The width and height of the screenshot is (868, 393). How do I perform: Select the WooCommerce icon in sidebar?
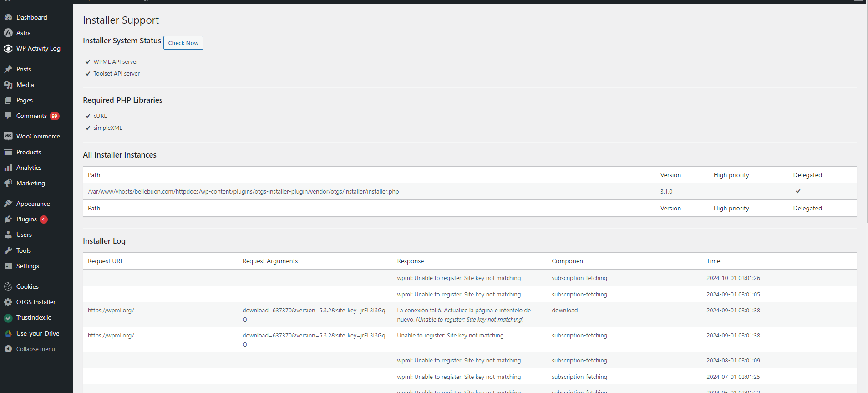[8, 136]
